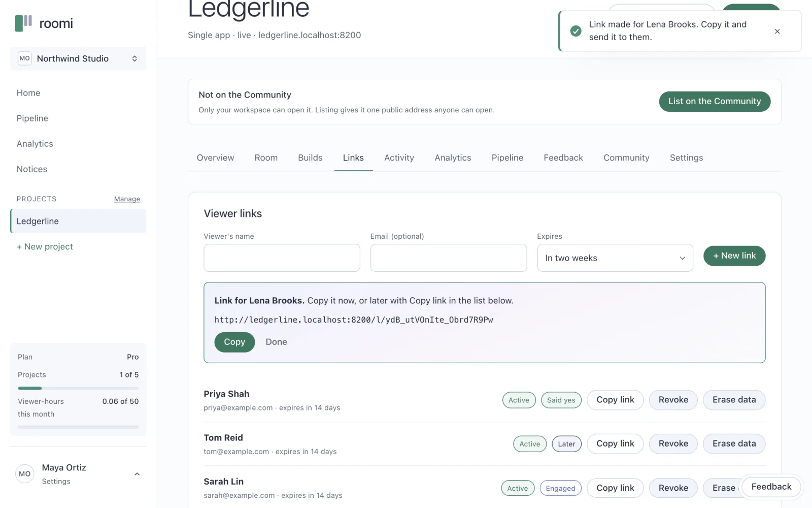Click the green checkmark in notification

coord(576,31)
